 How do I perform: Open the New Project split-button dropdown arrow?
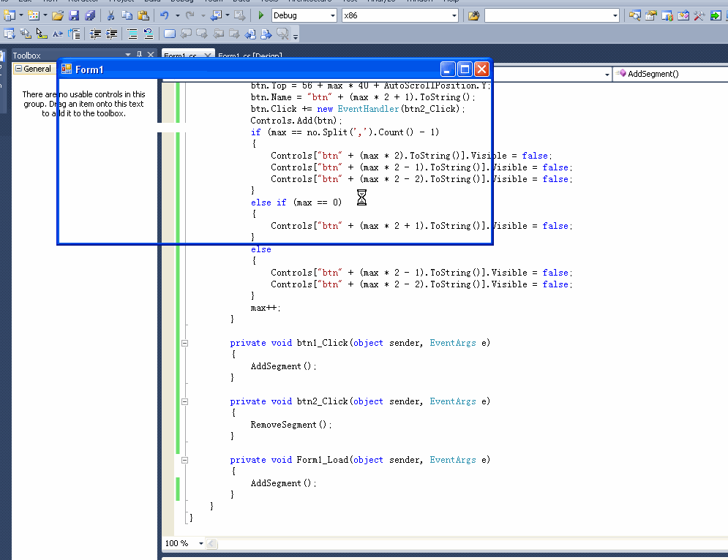(x=21, y=15)
